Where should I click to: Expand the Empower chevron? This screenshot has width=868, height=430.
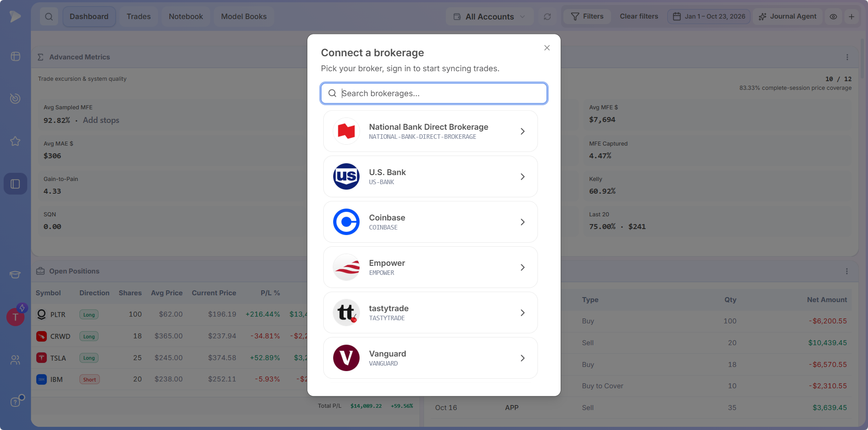[523, 268]
